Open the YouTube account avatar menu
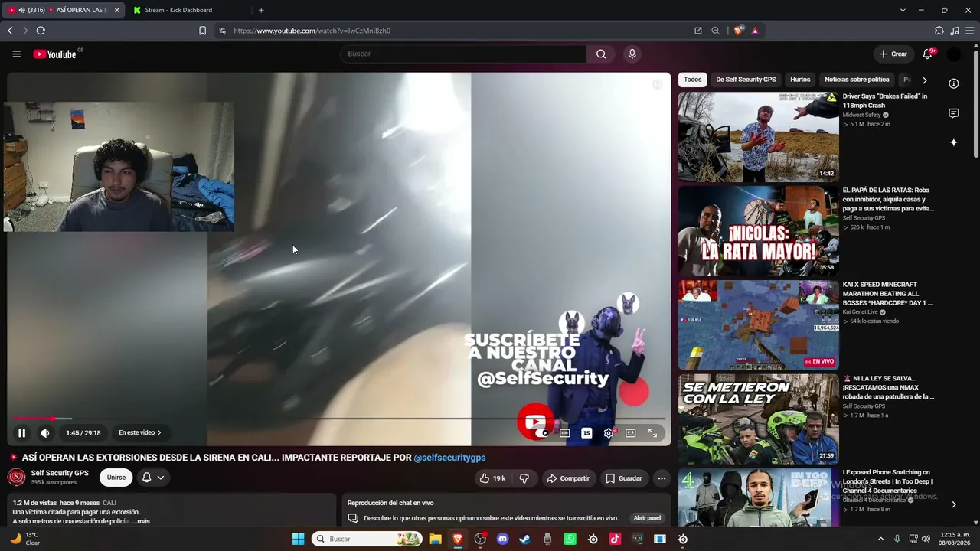Viewport: 980px width, 551px height. click(x=953, y=54)
